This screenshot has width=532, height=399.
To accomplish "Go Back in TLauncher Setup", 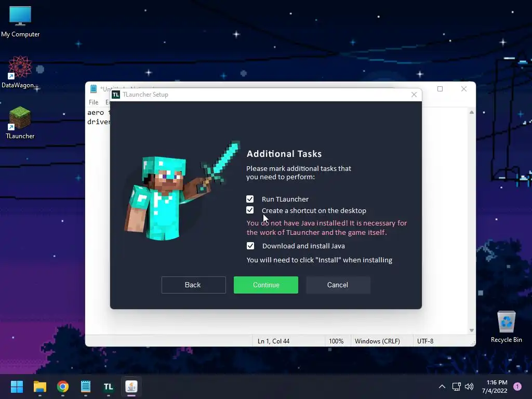I will point(193,285).
